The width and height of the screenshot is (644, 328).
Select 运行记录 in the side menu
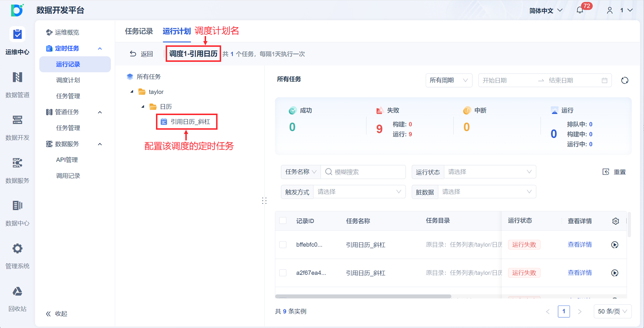click(x=75, y=64)
